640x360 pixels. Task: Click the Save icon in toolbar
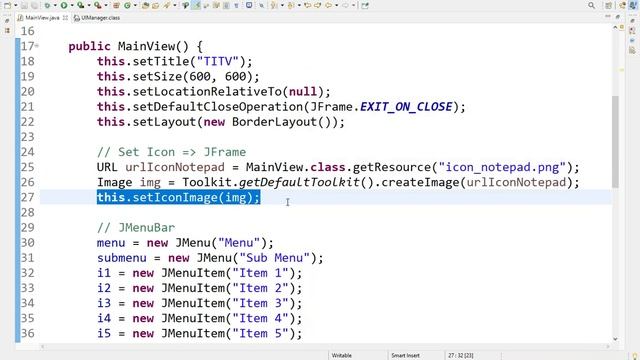tap(24, 5)
